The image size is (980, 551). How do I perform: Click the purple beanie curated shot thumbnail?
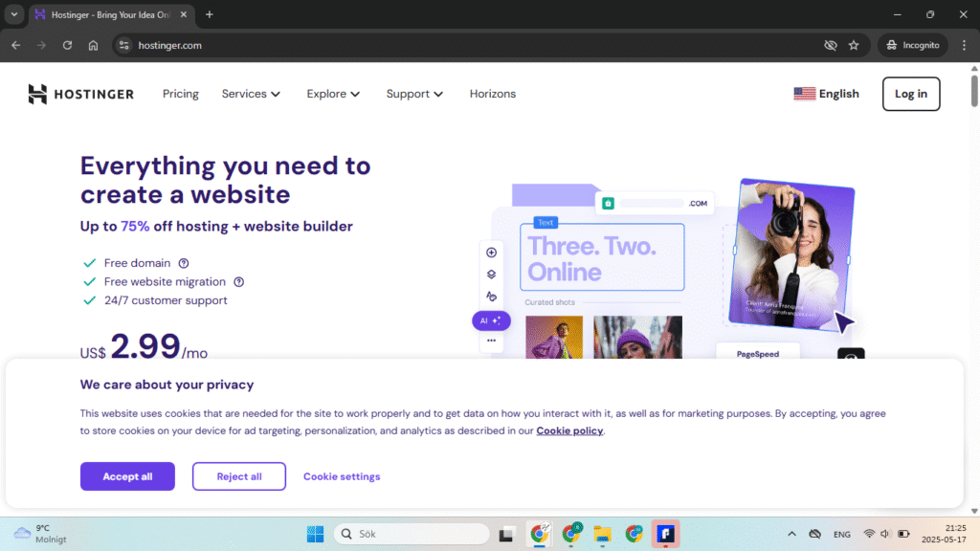[637, 338]
